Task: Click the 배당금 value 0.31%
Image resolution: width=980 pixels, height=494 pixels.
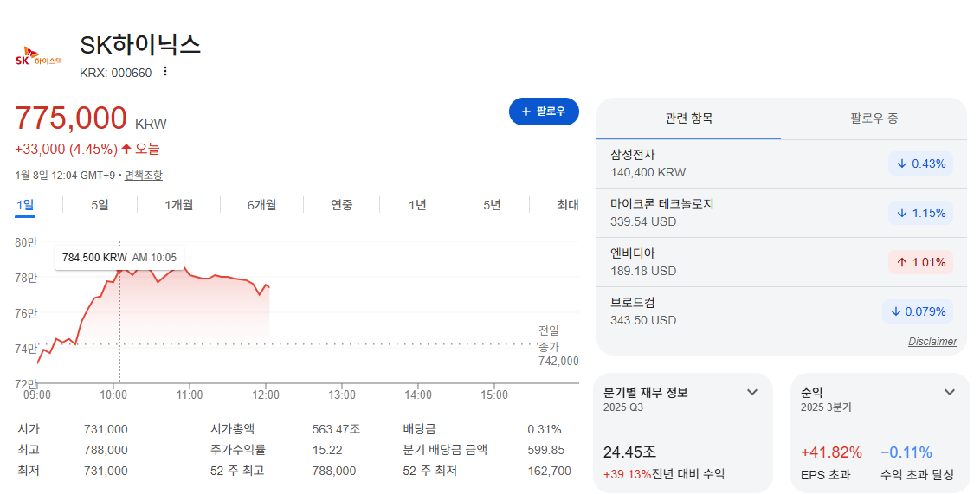Action: (x=545, y=430)
